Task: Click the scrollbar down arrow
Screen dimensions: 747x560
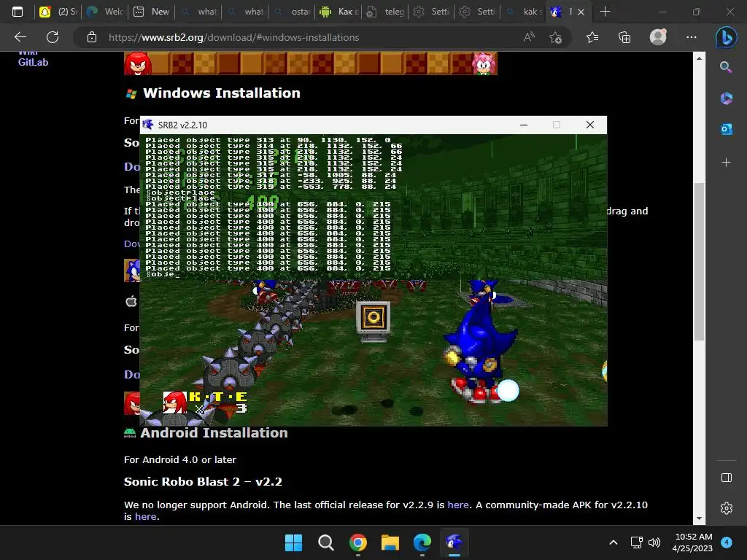Action: (x=699, y=518)
